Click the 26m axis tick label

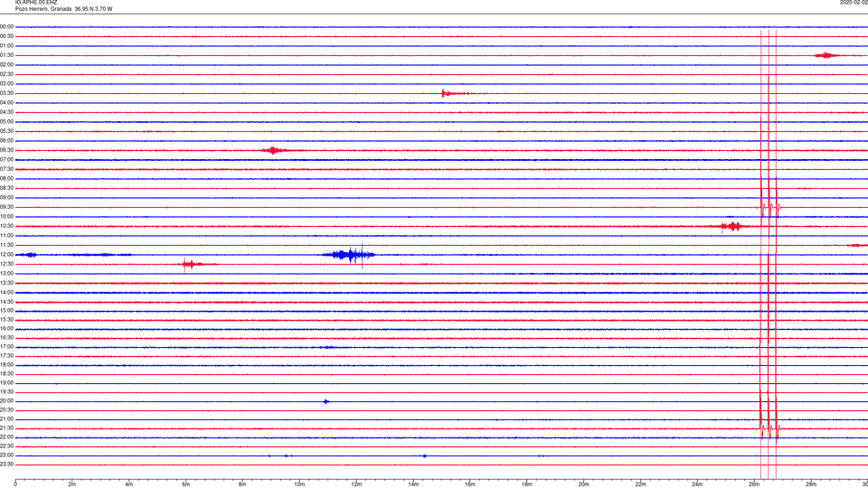click(754, 484)
